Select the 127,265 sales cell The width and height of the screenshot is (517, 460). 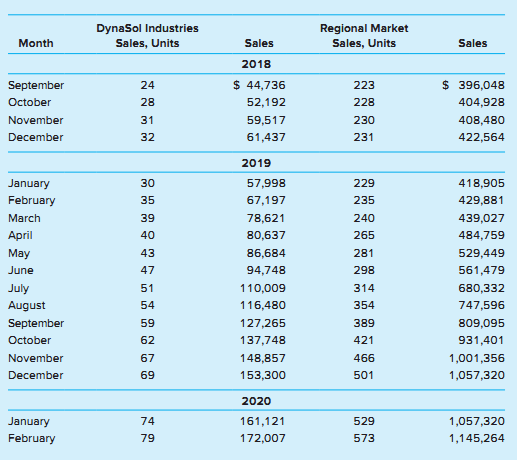(x=263, y=323)
